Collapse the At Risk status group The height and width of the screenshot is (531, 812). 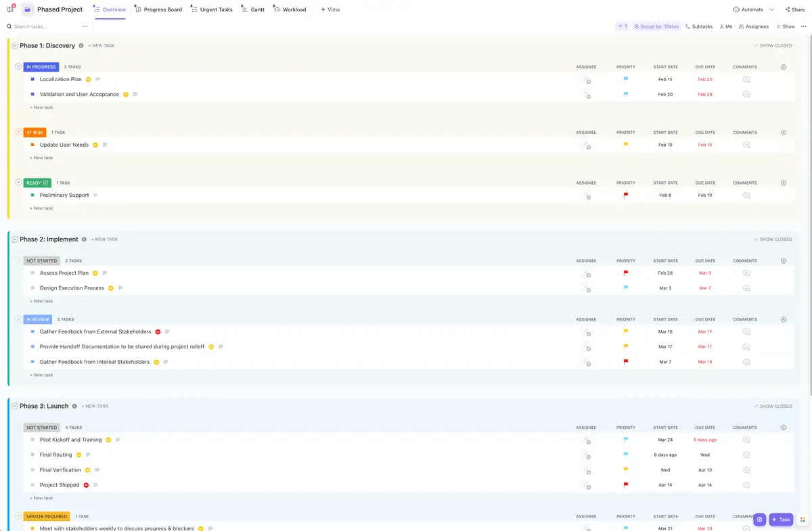19,133
